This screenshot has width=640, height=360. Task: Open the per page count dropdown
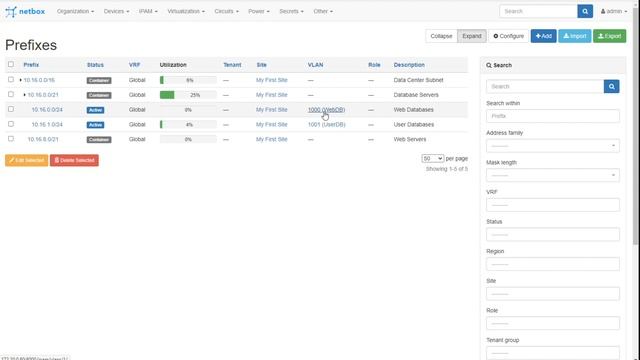tap(433, 158)
